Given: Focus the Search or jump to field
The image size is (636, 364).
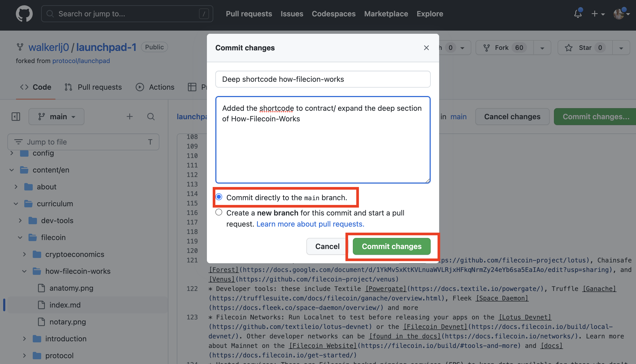Looking at the screenshot, I should pyautogui.click(x=127, y=14).
